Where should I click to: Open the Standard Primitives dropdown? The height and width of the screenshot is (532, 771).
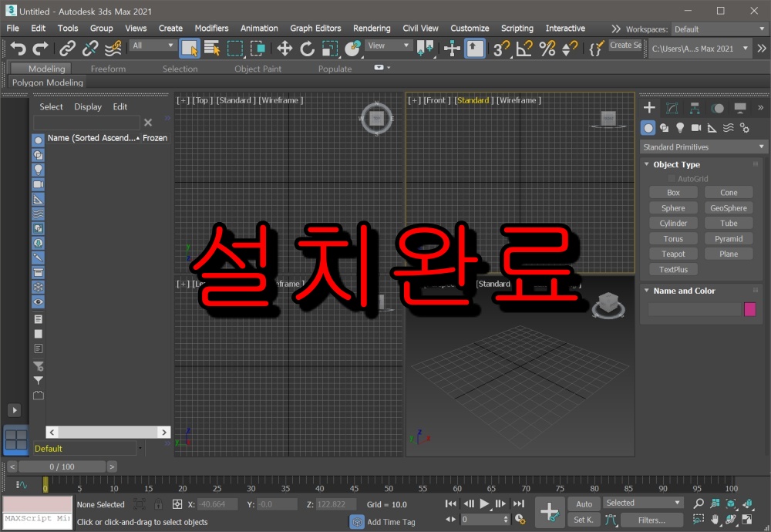[702, 146]
